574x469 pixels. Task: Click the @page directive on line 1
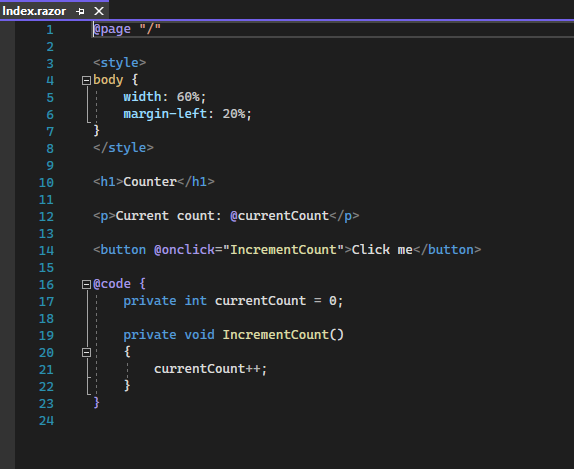pos(112,29)
